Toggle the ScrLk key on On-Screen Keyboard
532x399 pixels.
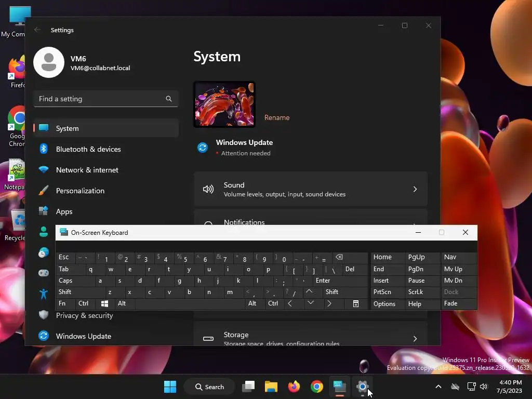422,292
